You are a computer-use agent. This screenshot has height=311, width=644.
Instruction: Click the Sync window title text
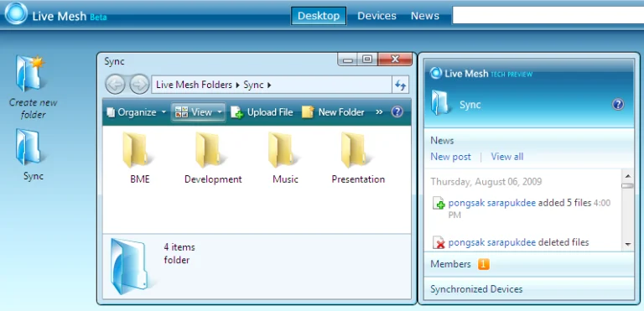click(x=114, y=62)
